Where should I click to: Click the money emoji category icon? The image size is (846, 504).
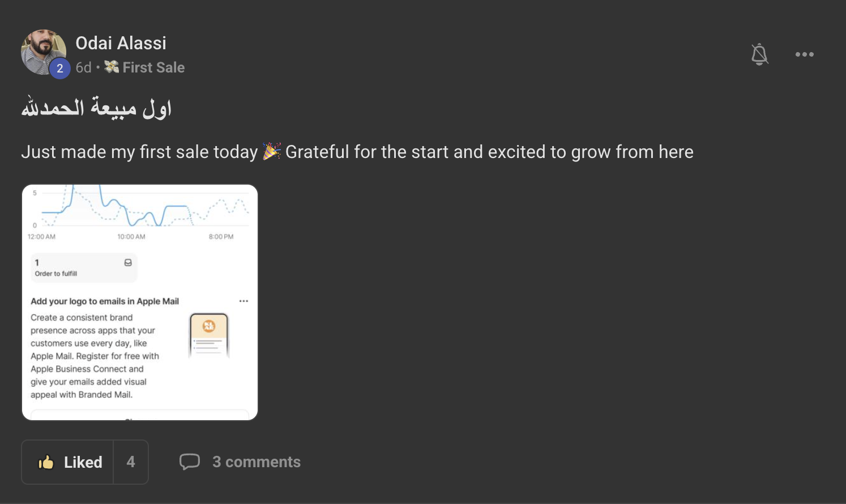[112, 67]
